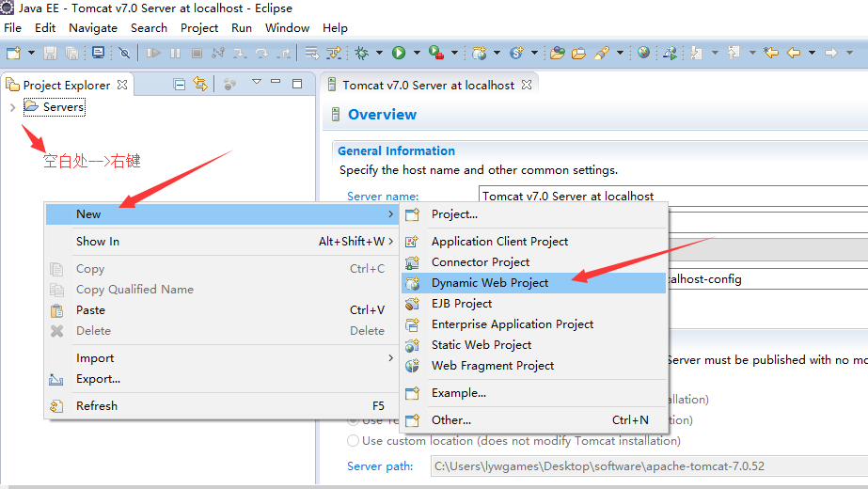Close the Tomcat v7.0 Server editor tab
The height and width of the screenshot is (489, 868).
527,85
